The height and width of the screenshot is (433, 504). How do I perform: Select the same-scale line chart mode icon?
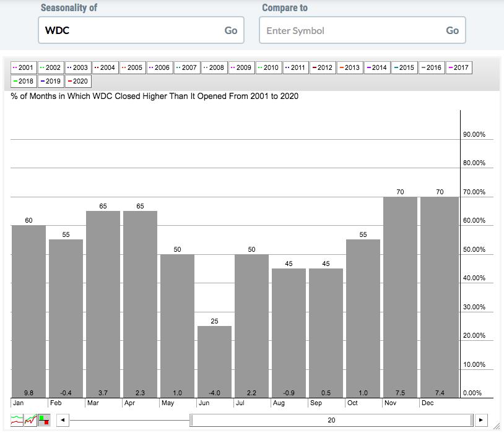(x=30, y=420)
